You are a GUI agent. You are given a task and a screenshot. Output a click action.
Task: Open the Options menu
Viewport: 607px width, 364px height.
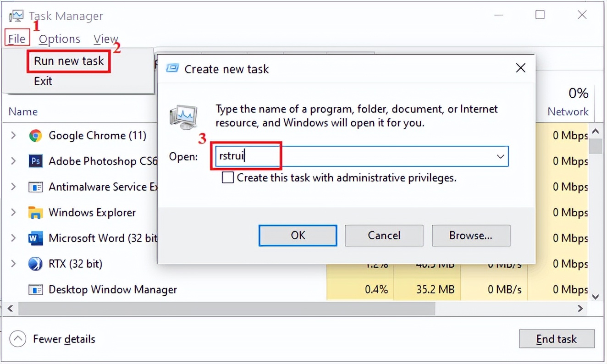coord(60,39)
